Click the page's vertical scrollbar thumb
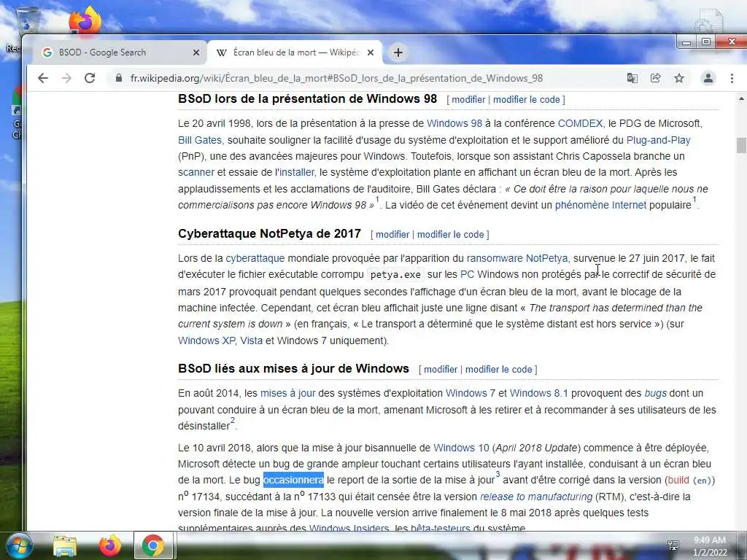 click(x=741, y=145)
